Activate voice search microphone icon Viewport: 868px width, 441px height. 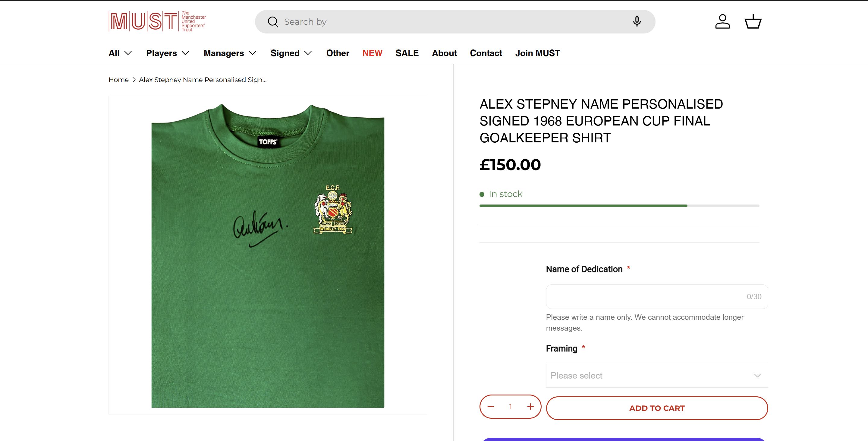(x=637, y=22)
